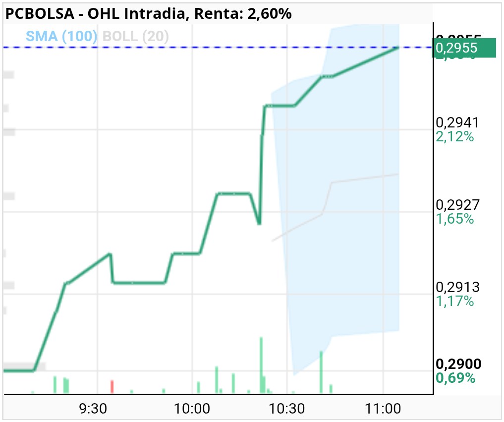
Task: Toggle the BOLL (20) indicator label
Action: pyautogui.click(x=135, y=36)
